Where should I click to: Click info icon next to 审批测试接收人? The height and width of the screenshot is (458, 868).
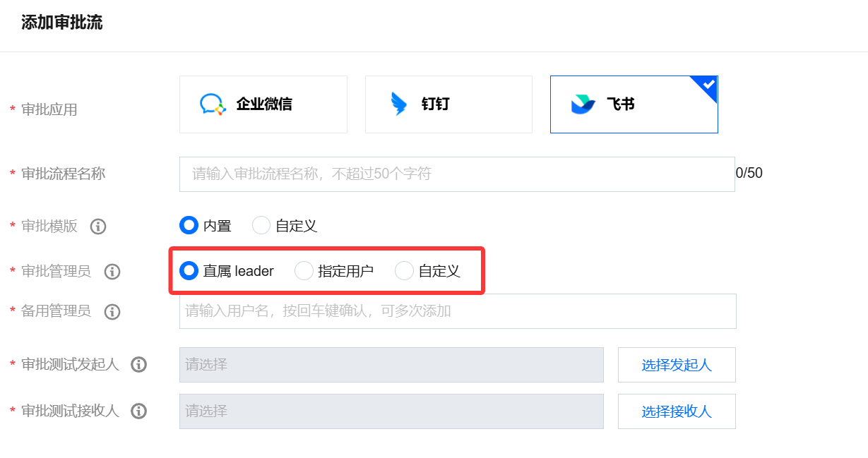[139, 411]
